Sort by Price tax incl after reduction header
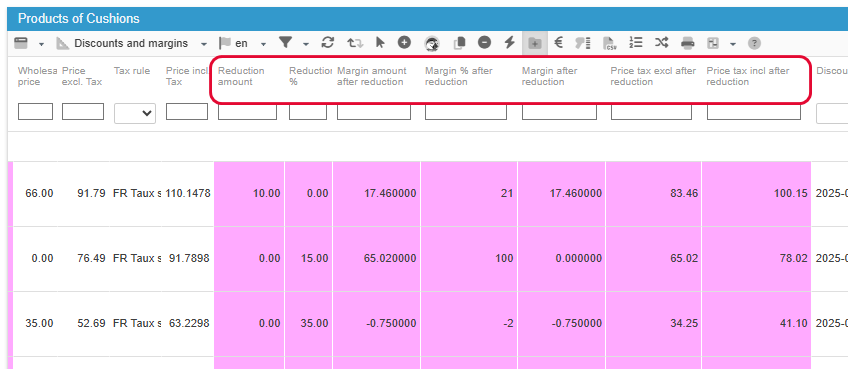The width and height of the screenshot is (848, 369). point(748,76)
